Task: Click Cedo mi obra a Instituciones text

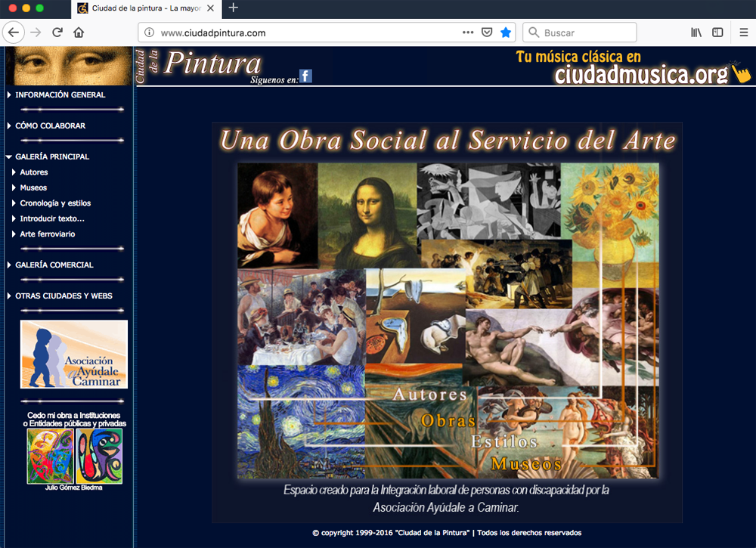Action: point(74,420)
